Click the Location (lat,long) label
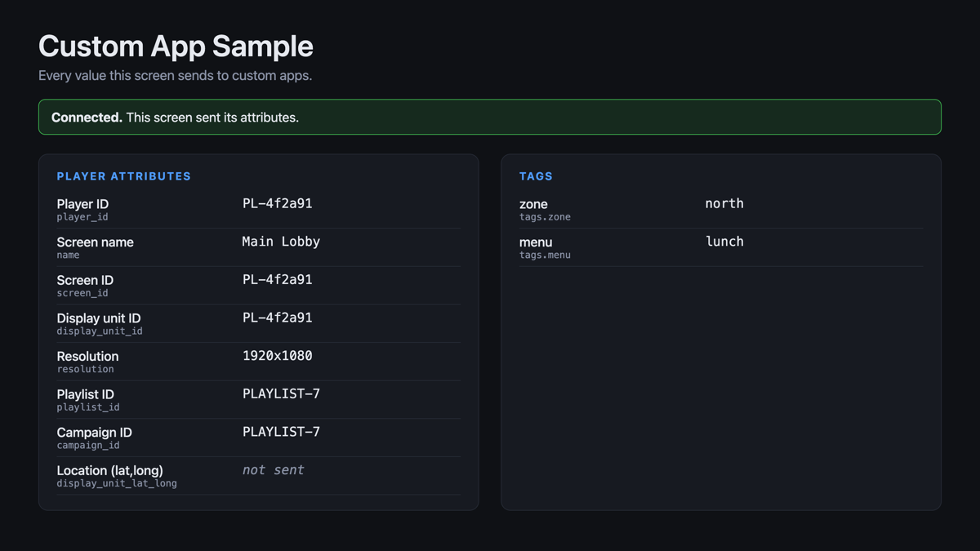Screen dimensions: 980x551 tap(109, 471)
